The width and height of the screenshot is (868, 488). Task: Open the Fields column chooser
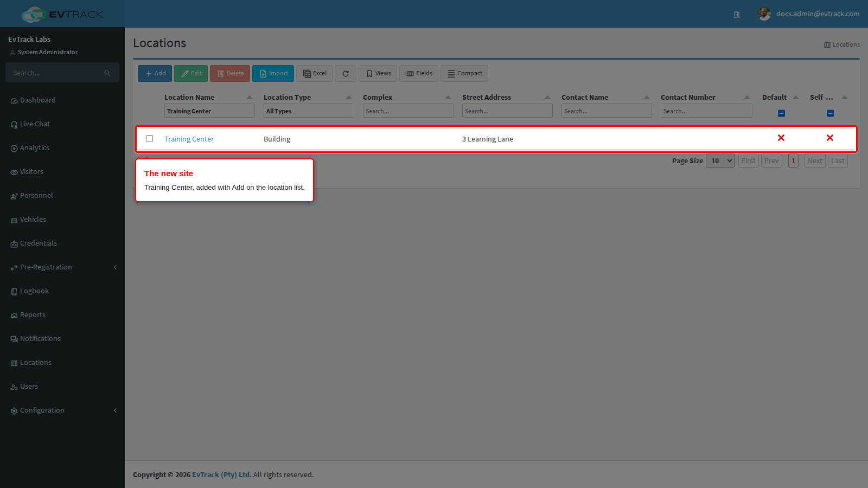(x=419, y=74)
